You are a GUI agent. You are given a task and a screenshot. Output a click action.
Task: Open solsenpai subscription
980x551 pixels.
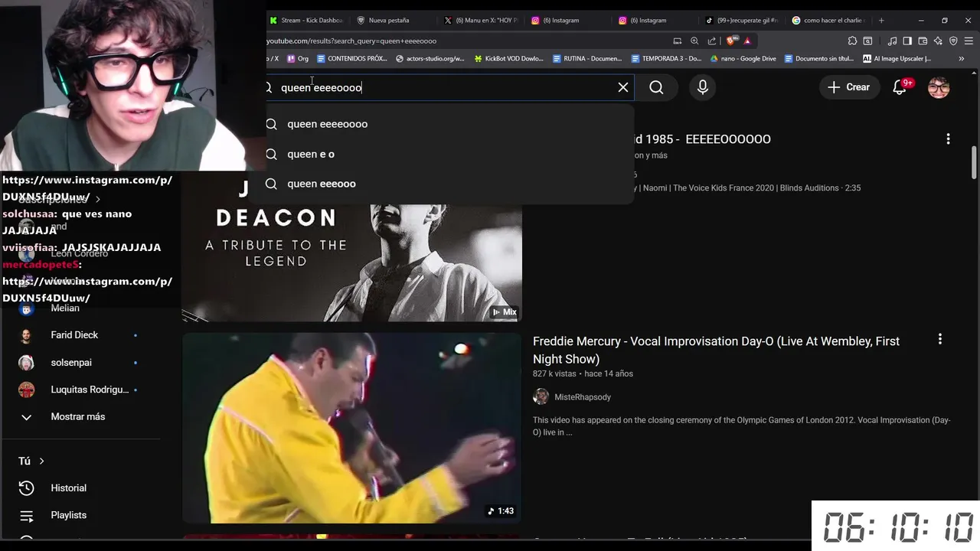click(x=71, y=362)
